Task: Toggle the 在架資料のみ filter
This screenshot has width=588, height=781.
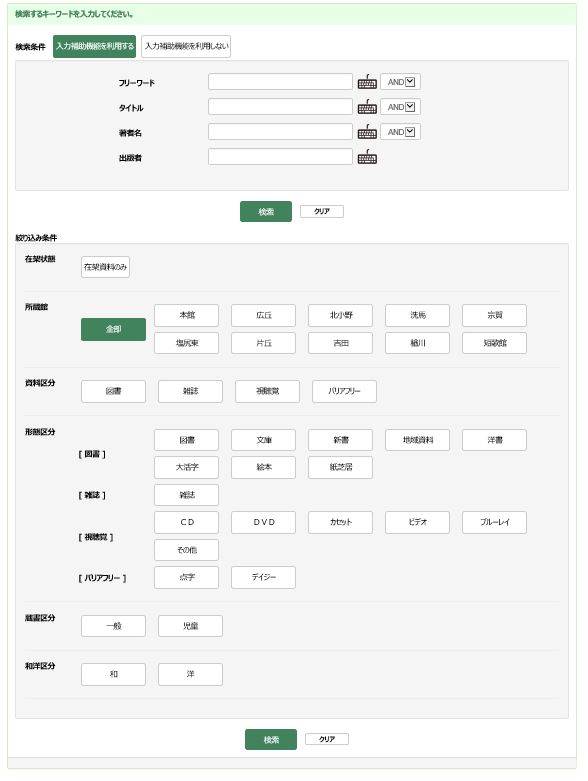Action: click(x=105, y=267)
